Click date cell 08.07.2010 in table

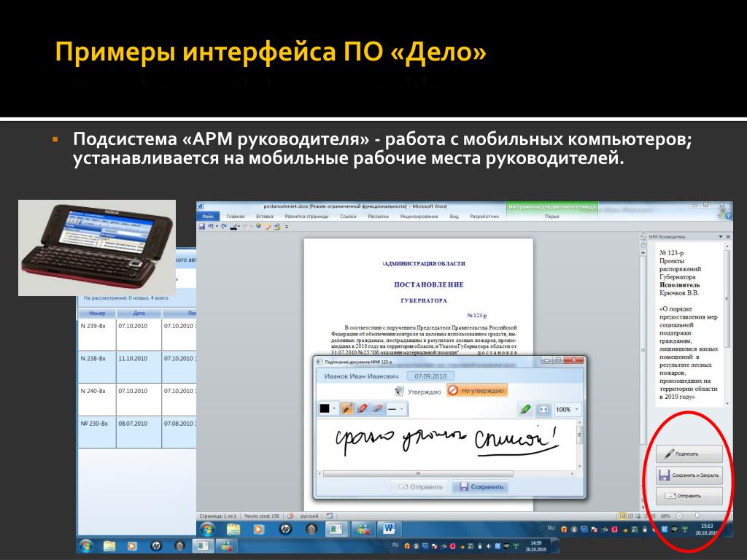133,424
